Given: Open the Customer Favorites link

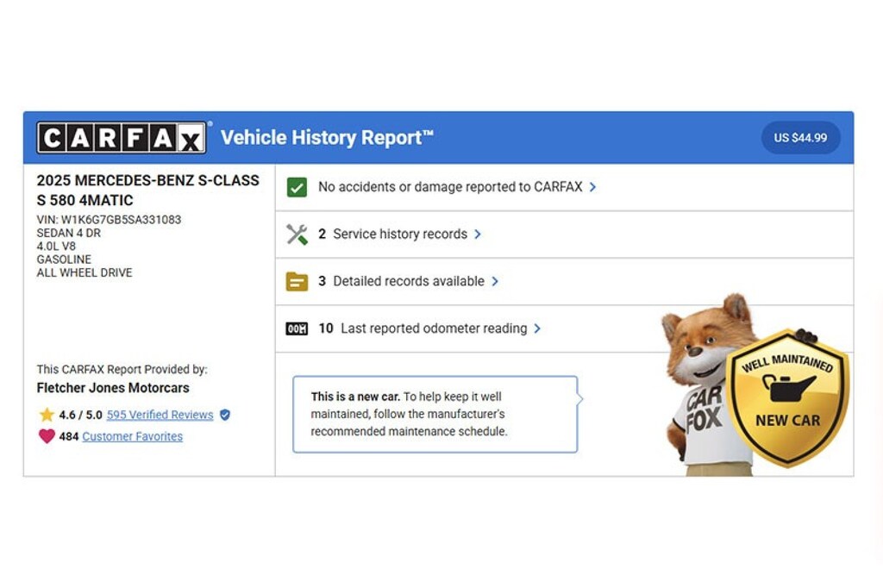Looking at the screenshot, I should (x=132, y=436).
